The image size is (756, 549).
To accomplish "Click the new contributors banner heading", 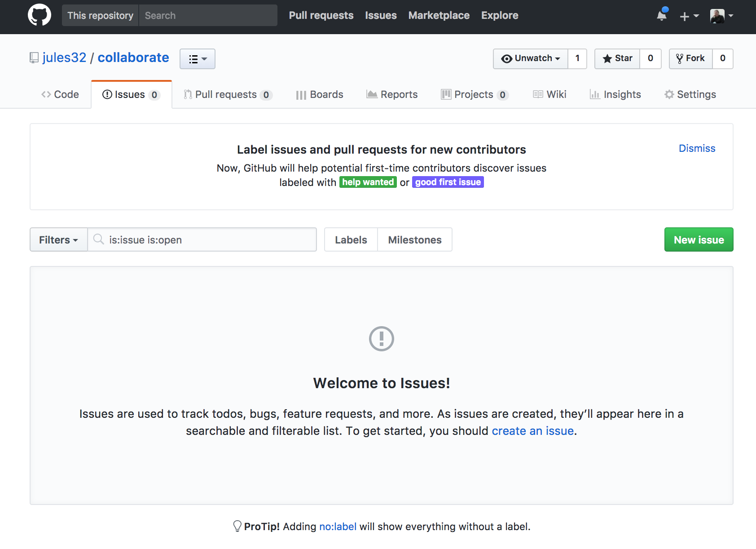I will click(x=382, y=150).
